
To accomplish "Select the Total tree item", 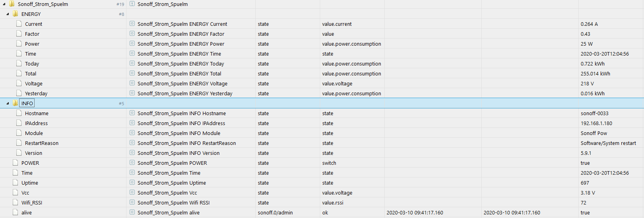I will point(31,73).
